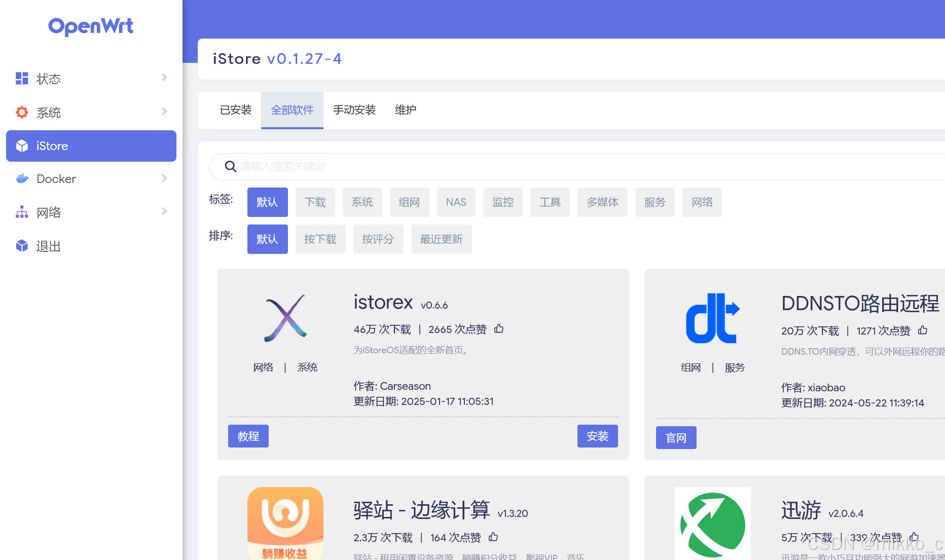945x560 pixels.
Task: Select the 默认 tag filter
Action: [268, 202]
